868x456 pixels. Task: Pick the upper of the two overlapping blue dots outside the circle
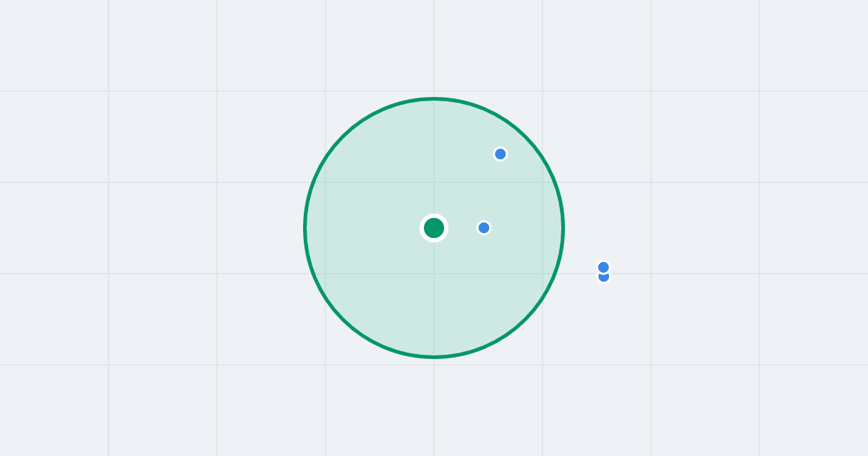(604, 267)
